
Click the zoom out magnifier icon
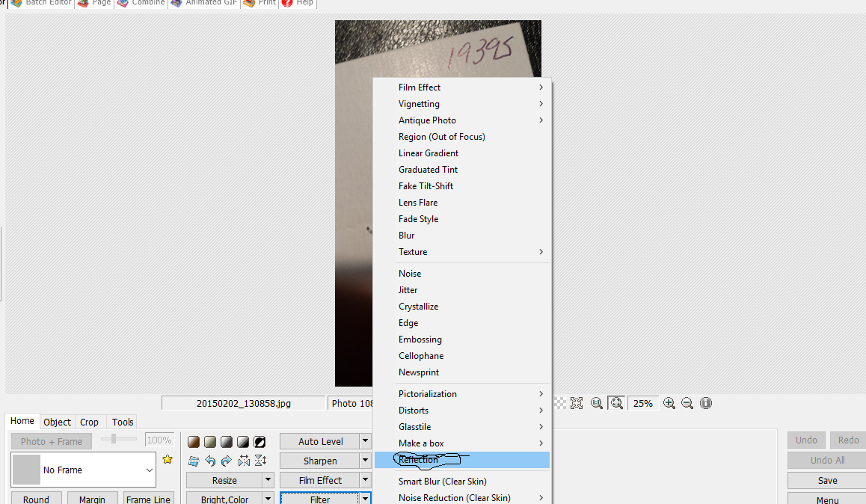point(687,403)
